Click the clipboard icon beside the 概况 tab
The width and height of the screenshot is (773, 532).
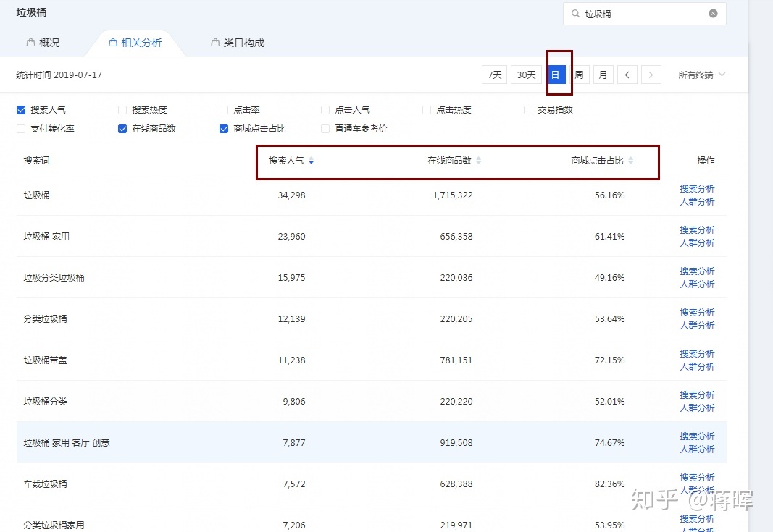[x=30, y=42]
